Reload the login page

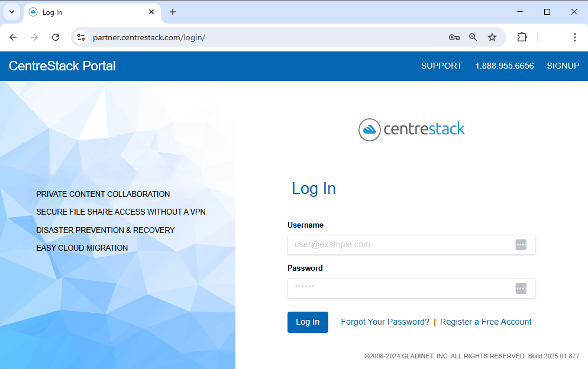[56, 37]
